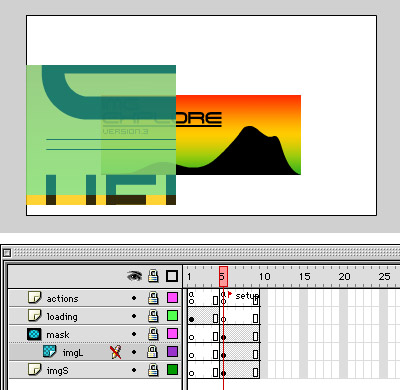
Task: Click the outline square column header
Action: tap(172, 276)
